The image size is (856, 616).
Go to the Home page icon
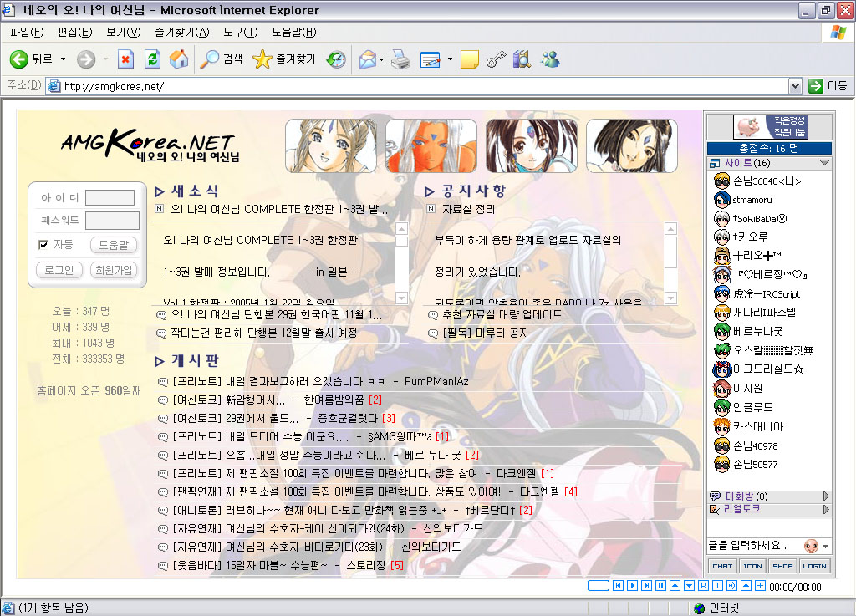pos(179,59)
